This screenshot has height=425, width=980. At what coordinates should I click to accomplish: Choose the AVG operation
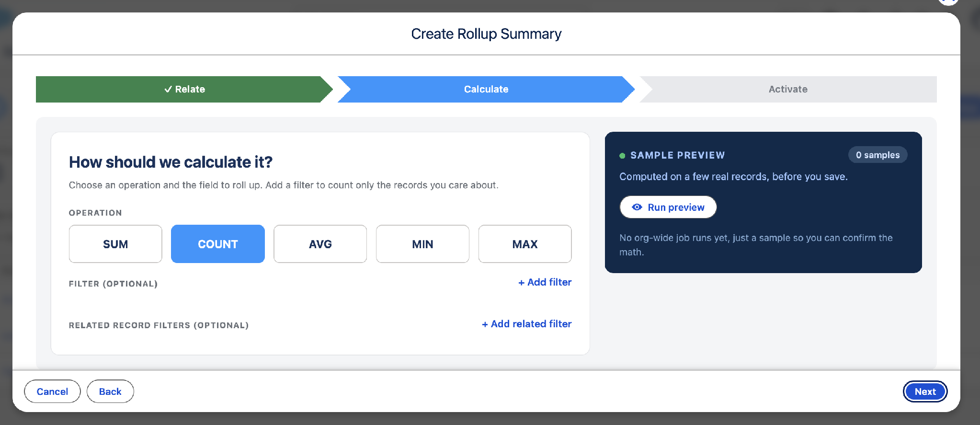tap(320, 244)
